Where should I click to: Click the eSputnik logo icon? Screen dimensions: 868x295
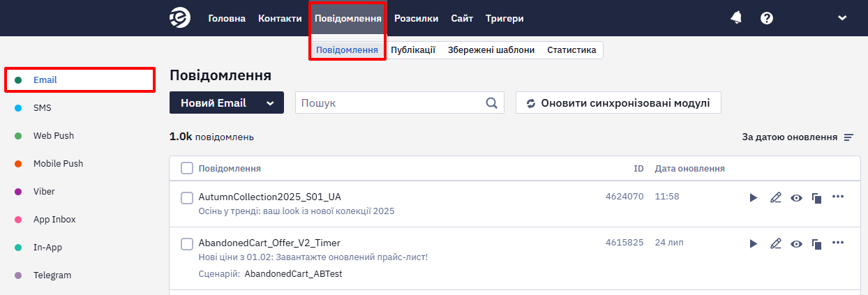(x=179, y=18)
